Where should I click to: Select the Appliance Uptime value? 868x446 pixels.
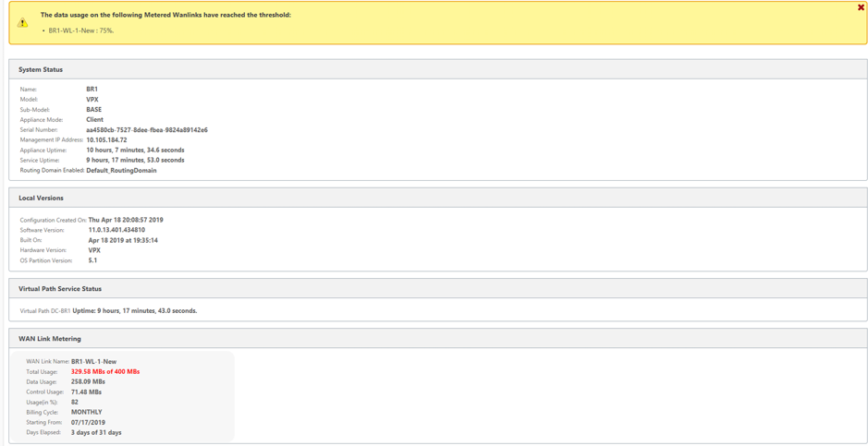[136, 150]
